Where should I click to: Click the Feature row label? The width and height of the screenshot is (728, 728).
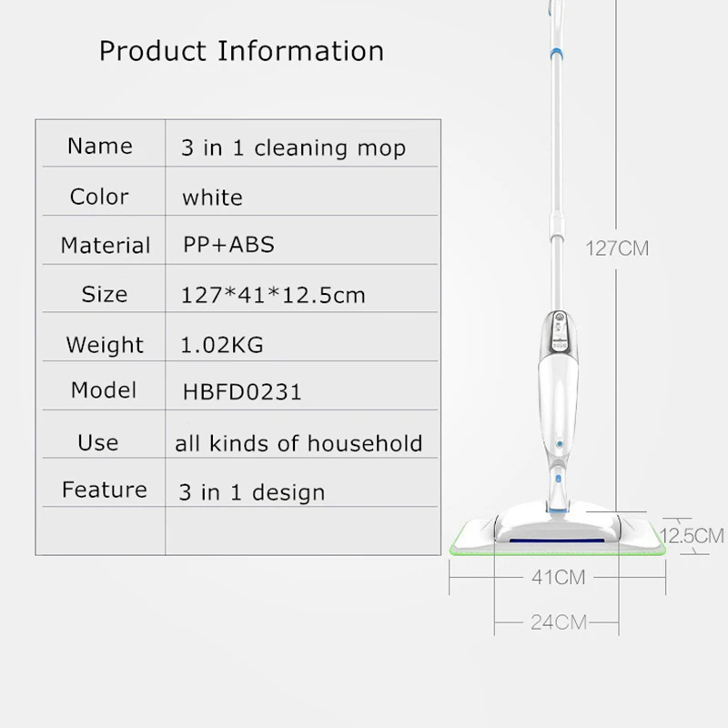coord(105,490)
